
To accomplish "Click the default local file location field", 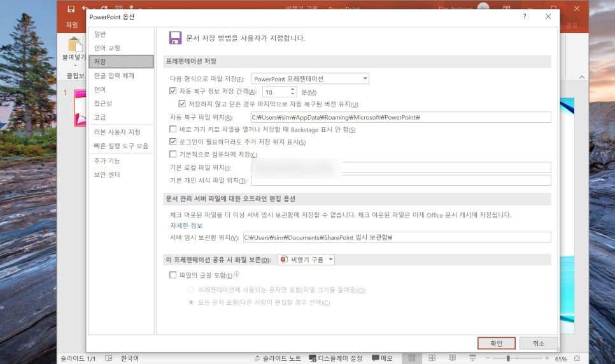I will (x=401, y=167).
